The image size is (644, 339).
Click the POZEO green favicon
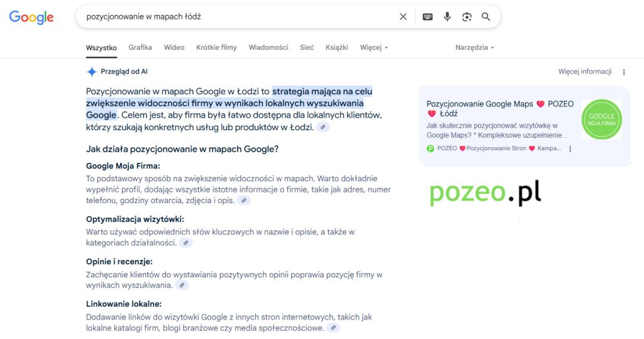tap(430, 148)
